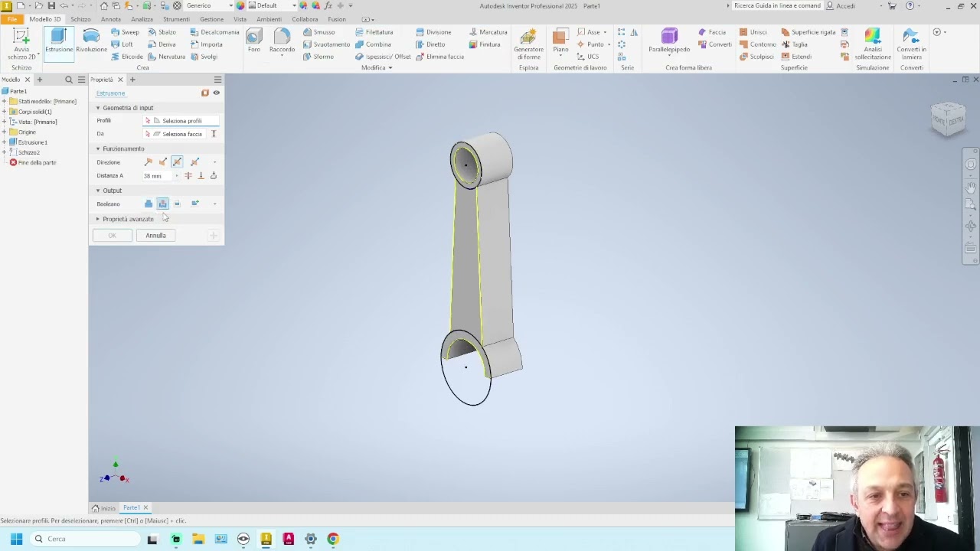
Task: Click Seleziona faccia selector
Action: (176, 134)
